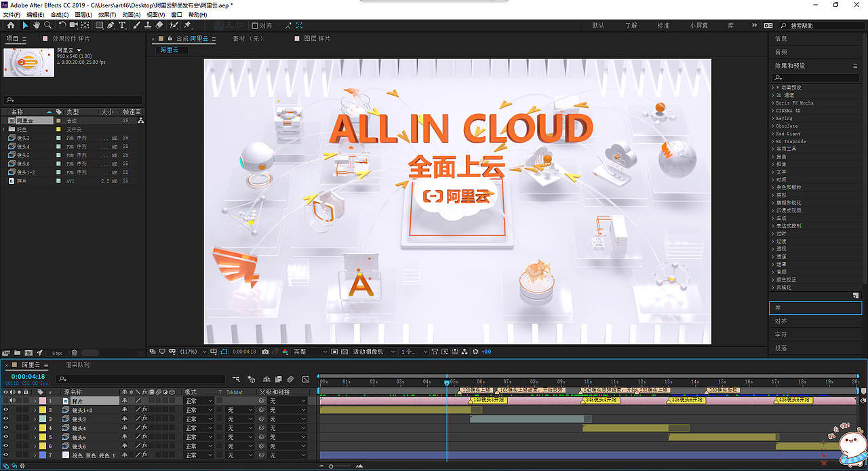The image size is (868, 471).
Task: Expand the Red Giant effects category
Action: click(x=787, y=134)
